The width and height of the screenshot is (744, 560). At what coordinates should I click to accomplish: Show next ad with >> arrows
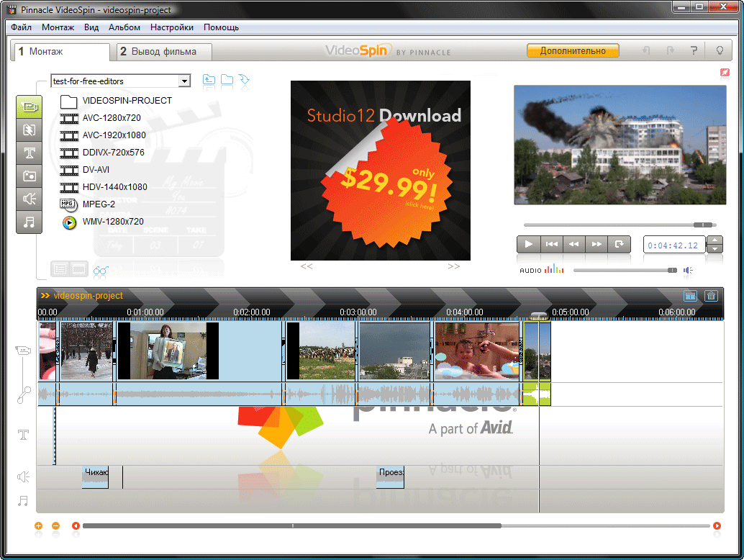pos(453,266)
